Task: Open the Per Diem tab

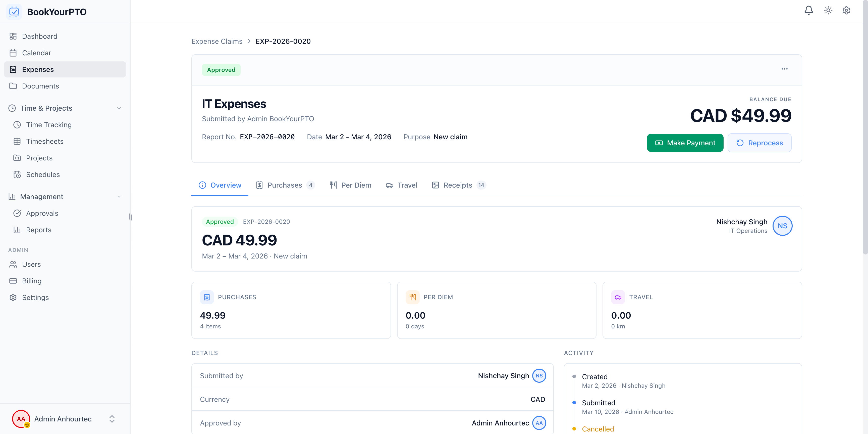Action: (x=350, y=185)
